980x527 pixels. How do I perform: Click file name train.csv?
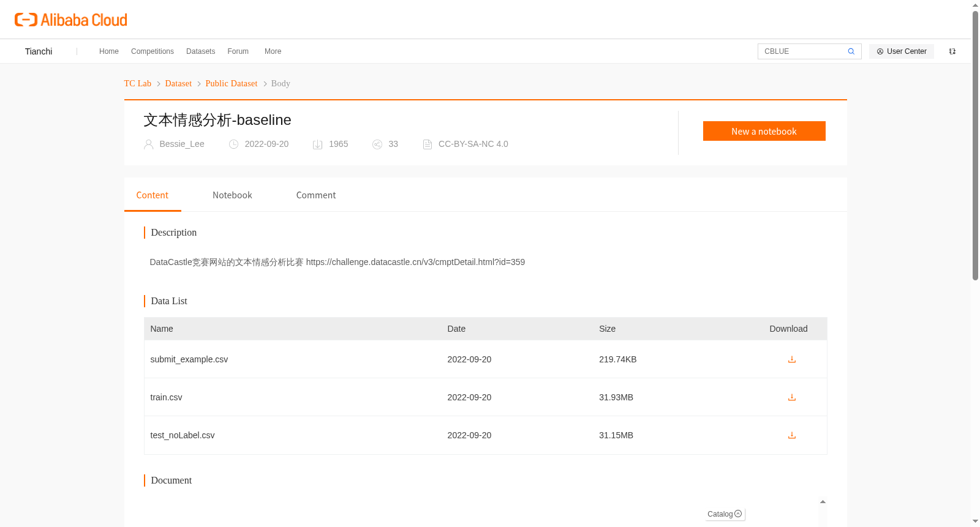166,397
